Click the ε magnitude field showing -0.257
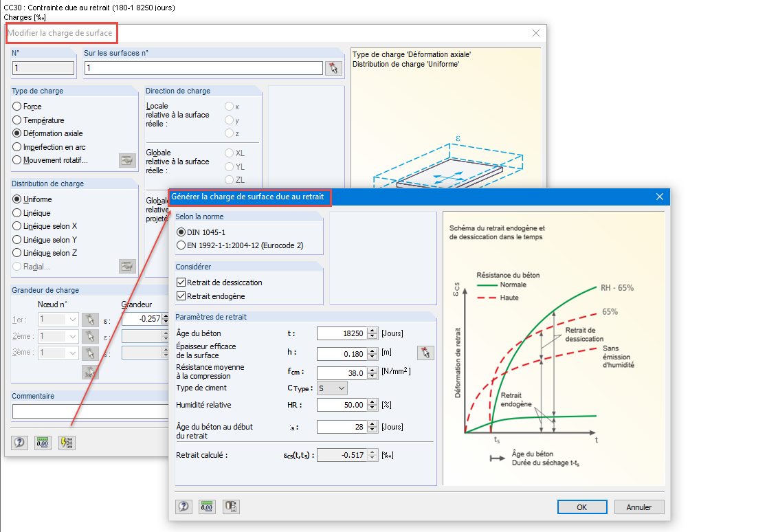The image size is (767, 532). pos(142,319)
